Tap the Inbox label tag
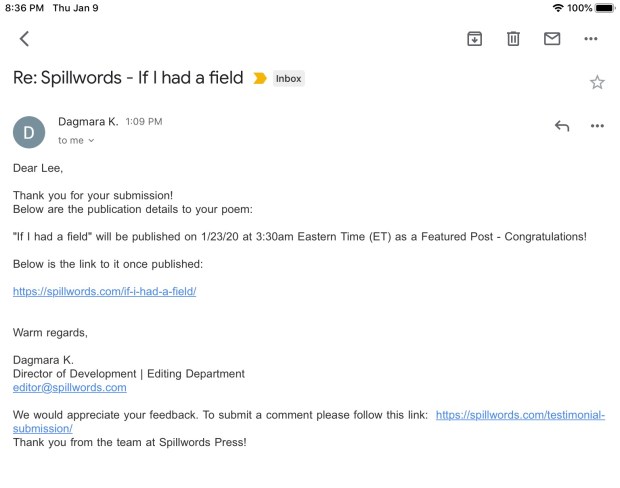Image resolution: width=620 pixels, height=488 pixels. point(288,78)
